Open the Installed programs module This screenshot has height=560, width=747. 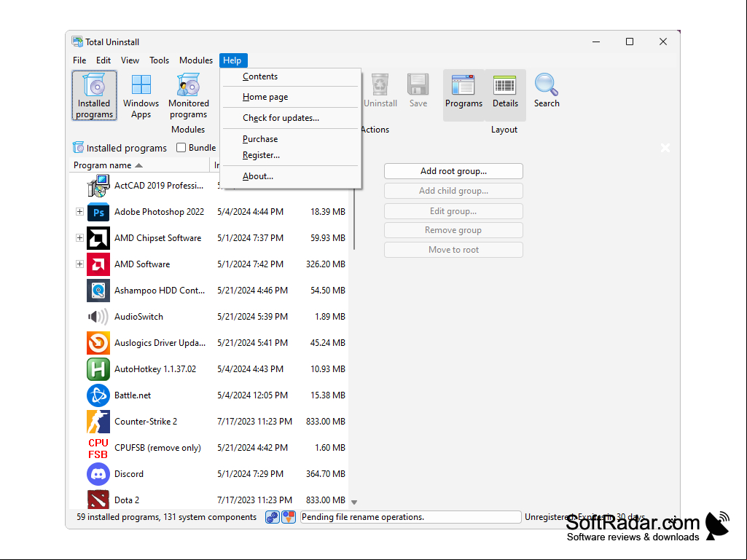94,95
